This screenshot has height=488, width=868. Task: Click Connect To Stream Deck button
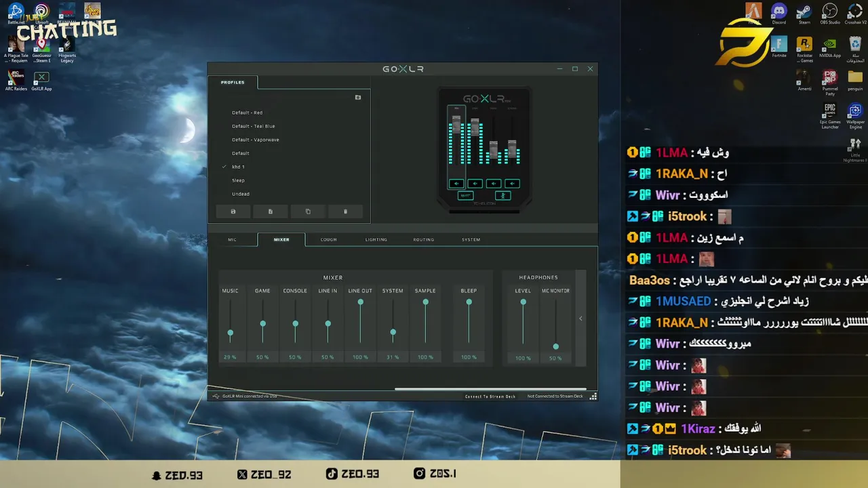point(490,396)
